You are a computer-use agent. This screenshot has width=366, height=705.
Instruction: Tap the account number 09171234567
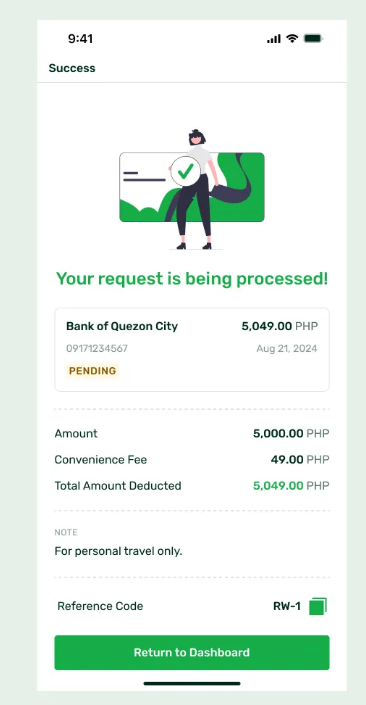[x=97, y=348]
